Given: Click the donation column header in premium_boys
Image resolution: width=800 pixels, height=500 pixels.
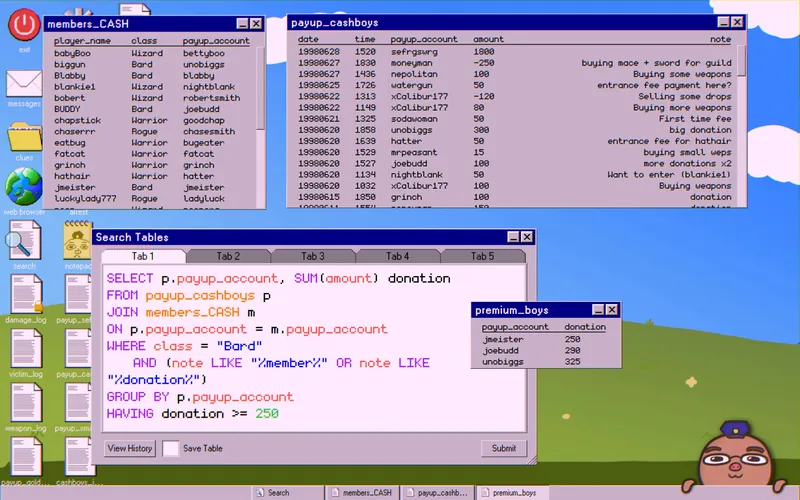Looking at the screenshot, I should pyautogui.click(x=585, y=327).
